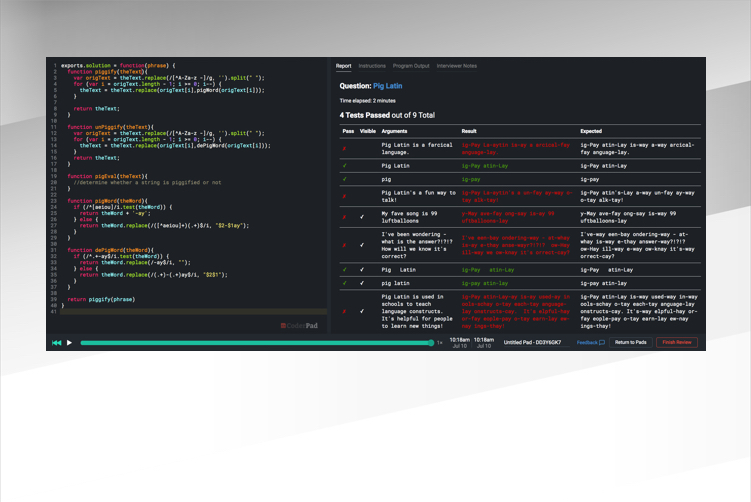The height and width of the screenshot is (502, 751).
Task: Click the red X on first test row
Action: coord(344,146)
